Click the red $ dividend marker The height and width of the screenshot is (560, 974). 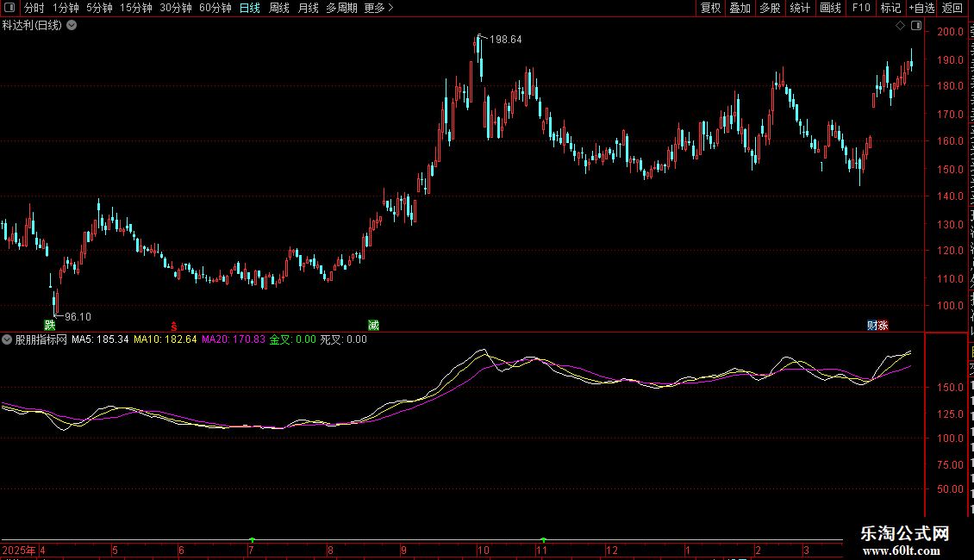tap(174, 326)
